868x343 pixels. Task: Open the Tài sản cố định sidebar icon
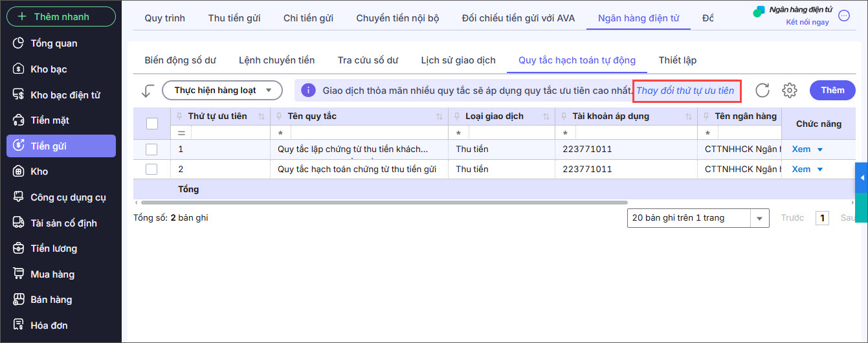(19, 223)
